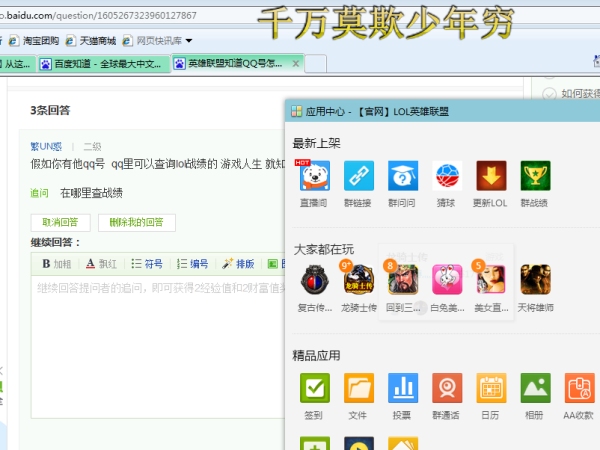Launch the 复古传... game icon

click(315, 280)
